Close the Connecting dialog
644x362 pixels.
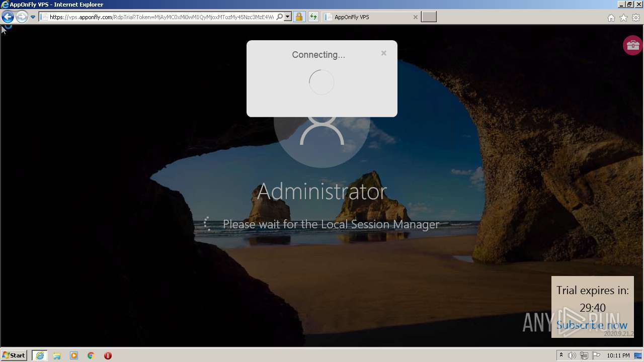[x=383, y=53]
